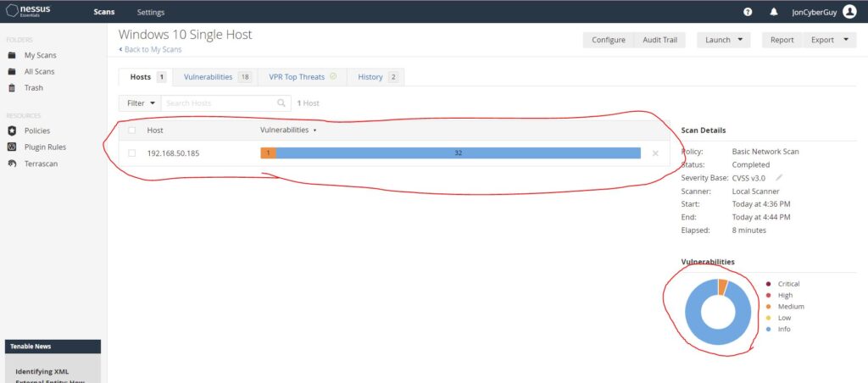This screenshot has height=383, width=868.
Task: Click the Plugin Rules icon
Action: tap(12, 147)
